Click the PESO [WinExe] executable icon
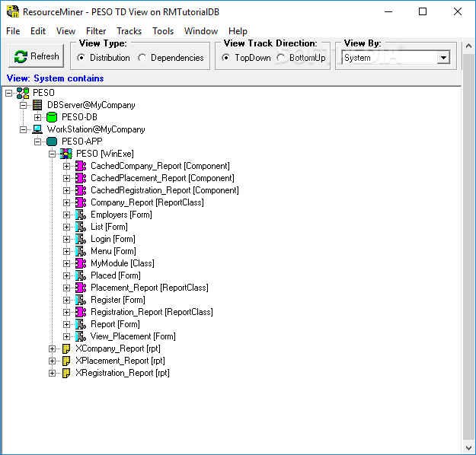 point(66,154)
